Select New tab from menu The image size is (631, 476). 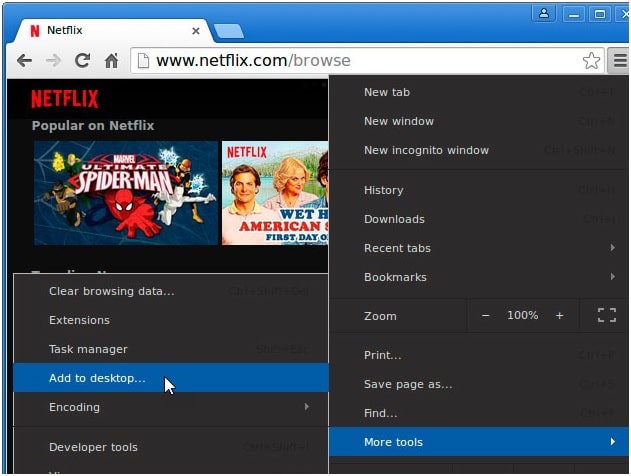click(479, 92)
